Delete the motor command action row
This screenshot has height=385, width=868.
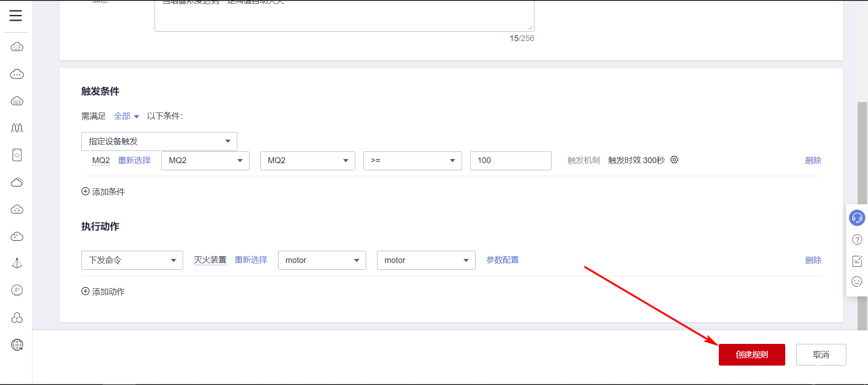813,260
